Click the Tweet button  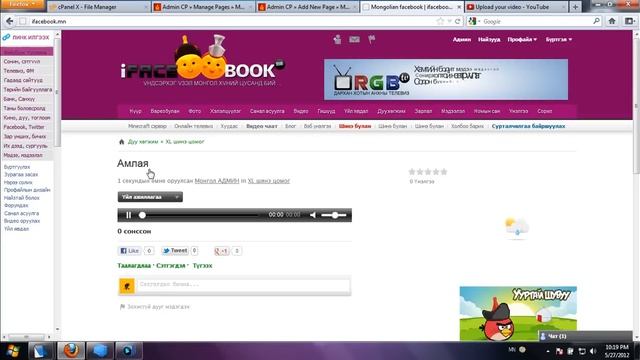(175, 251)
